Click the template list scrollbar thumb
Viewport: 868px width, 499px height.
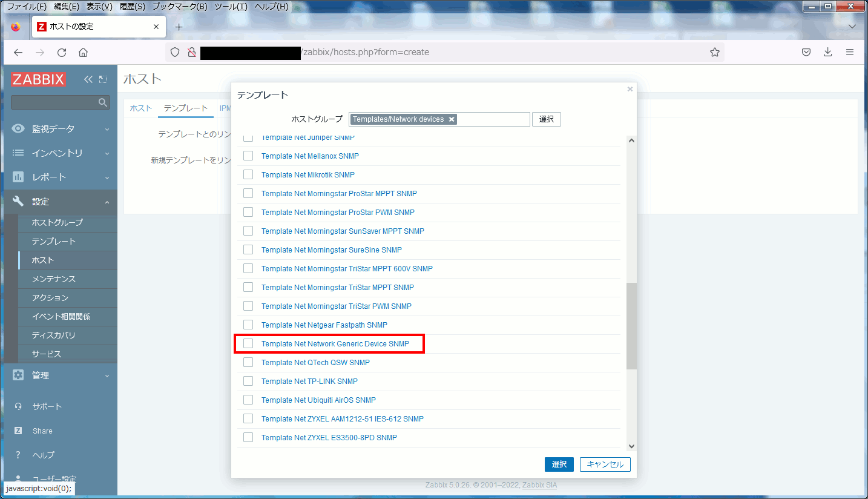[631, 326]
